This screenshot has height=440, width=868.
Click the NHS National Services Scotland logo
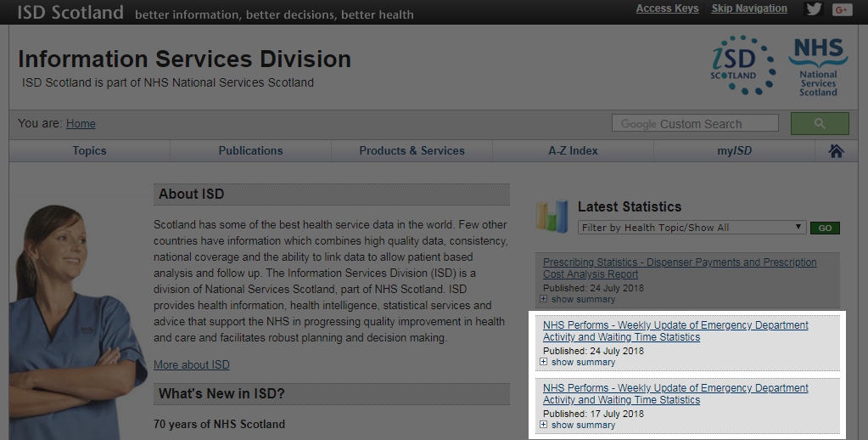(818, 67)
